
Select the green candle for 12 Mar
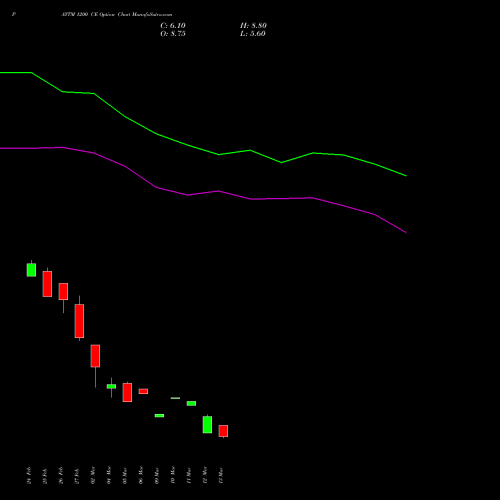pos(207,424)
